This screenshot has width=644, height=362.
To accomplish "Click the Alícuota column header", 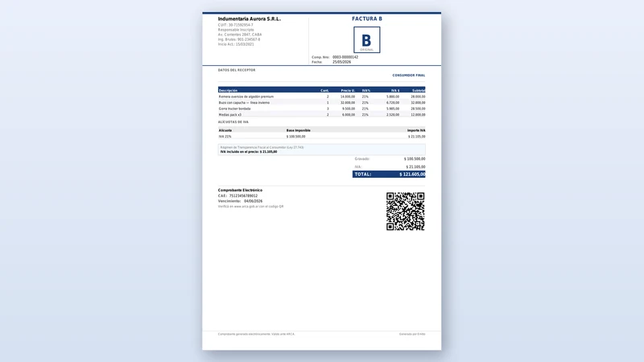I will click(225, 130).
